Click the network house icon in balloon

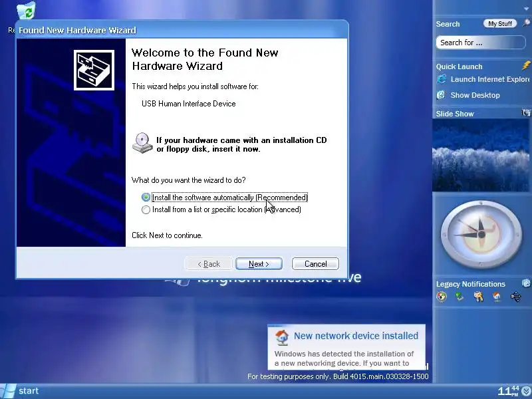(282, 336)
